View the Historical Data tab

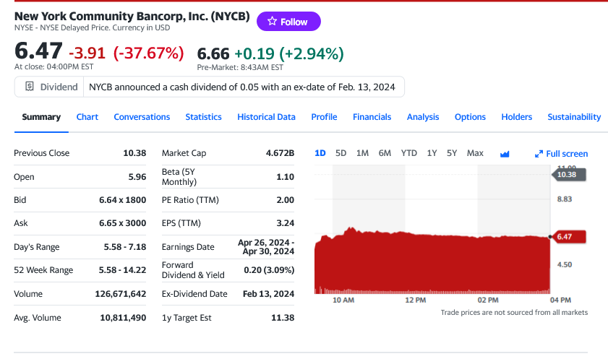click(266, 117)
